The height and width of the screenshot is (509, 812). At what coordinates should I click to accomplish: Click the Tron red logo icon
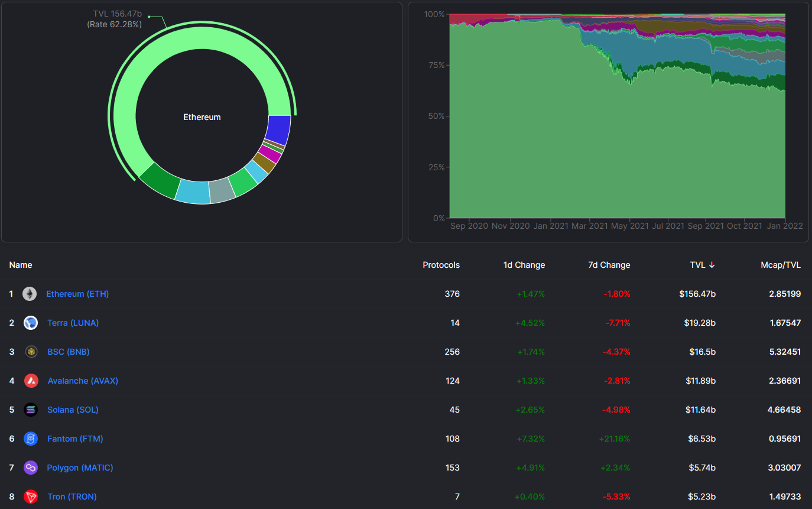(x=31, y=497)
